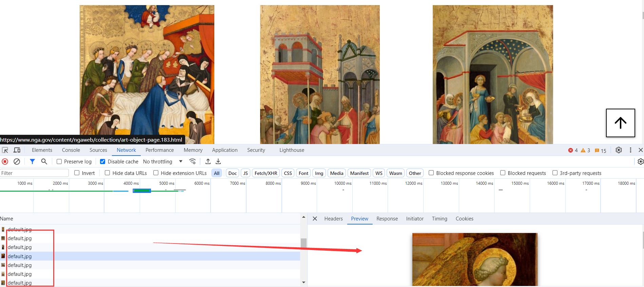Filter requests by Font type
This screenshot has height=287, width=644.
coord(304,173)
